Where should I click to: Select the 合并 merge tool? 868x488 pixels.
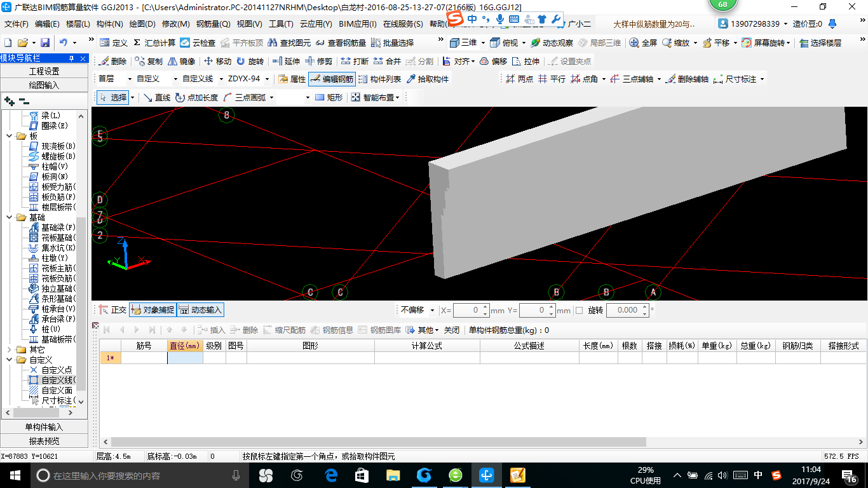coord(387,62)
